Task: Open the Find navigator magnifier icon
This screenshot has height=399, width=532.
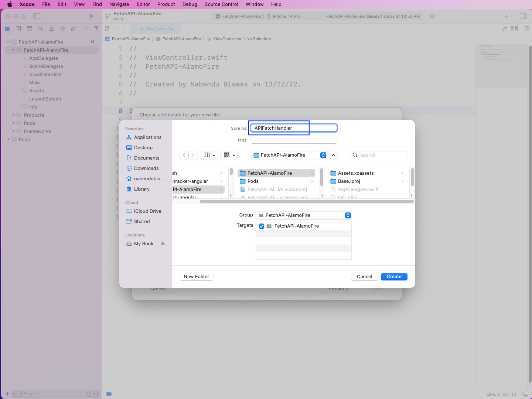Action: [40, 29]
